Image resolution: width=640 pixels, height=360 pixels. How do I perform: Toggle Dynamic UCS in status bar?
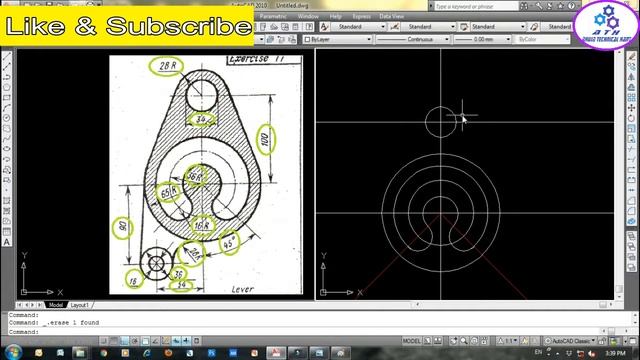click(166, 341)
